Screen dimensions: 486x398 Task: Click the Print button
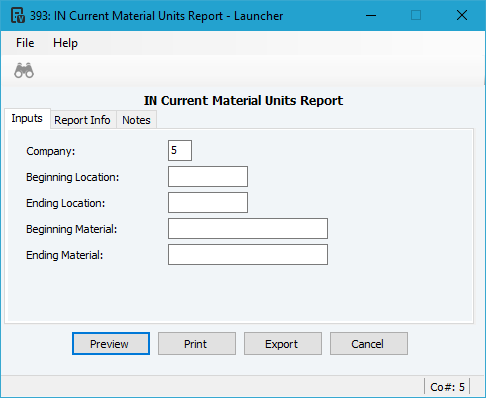click(197, 344)
